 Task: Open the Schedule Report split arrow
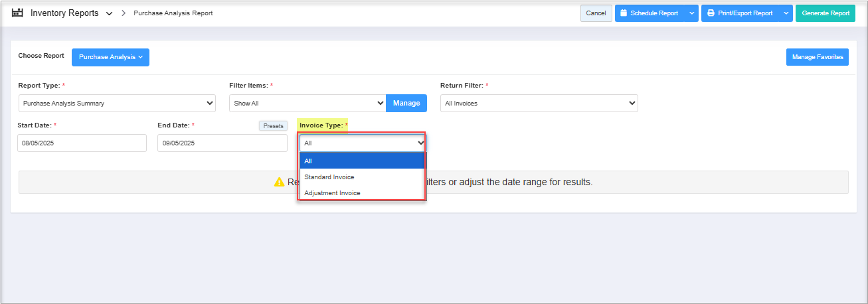point(691,13)
